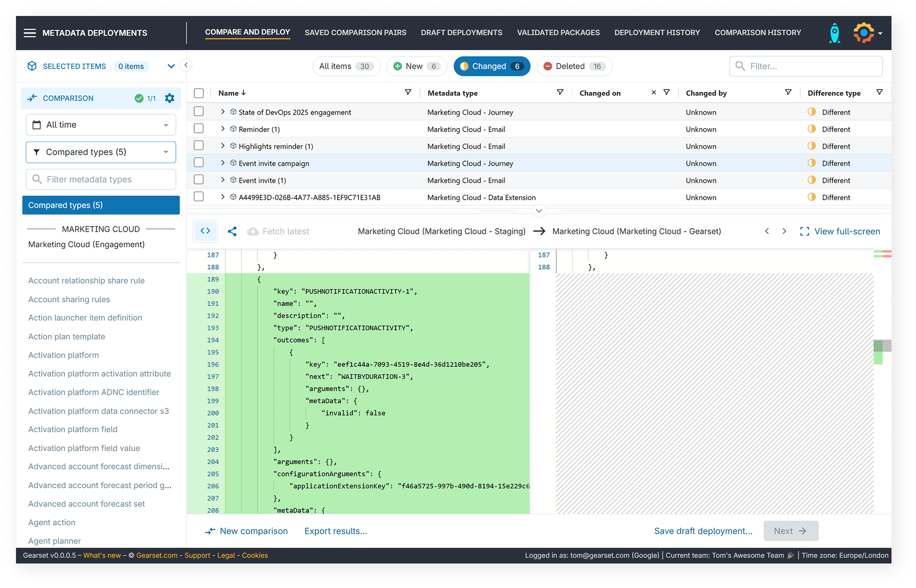Check the checkbox for Reminder (1)
Screen dimensions: 916x588
click(199, 129)
